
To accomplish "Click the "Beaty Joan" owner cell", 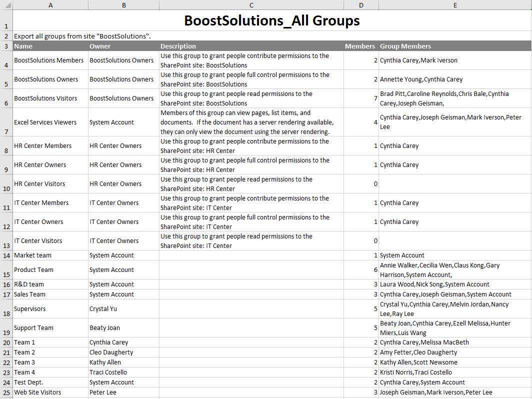I will coord(123,328).
